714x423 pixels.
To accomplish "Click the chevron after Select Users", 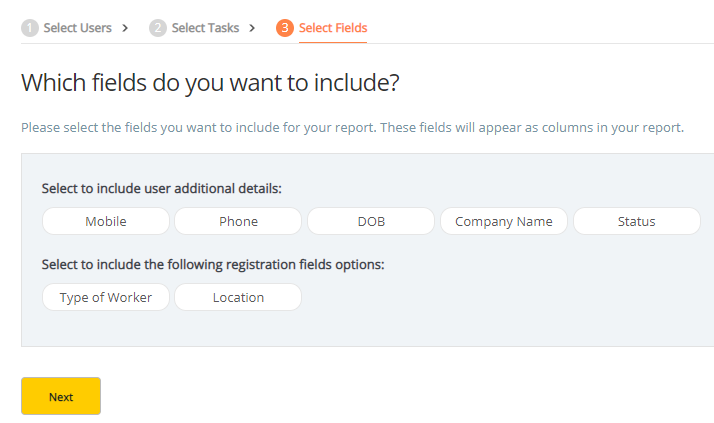I will pyautogui.click(x=125, y=28).
